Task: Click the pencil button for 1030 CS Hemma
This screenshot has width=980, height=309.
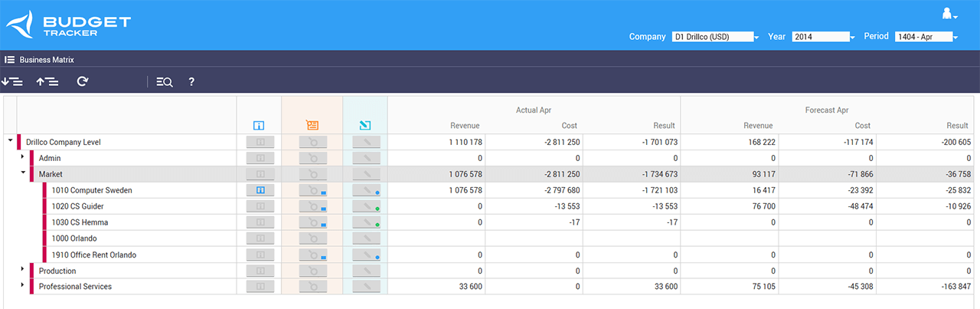Action: pos(367,222)
